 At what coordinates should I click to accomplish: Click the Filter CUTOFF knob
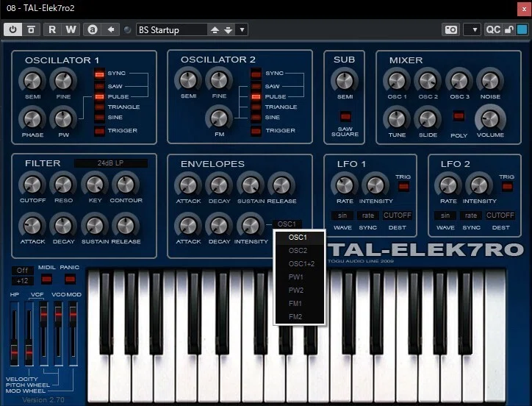[32, 185]
